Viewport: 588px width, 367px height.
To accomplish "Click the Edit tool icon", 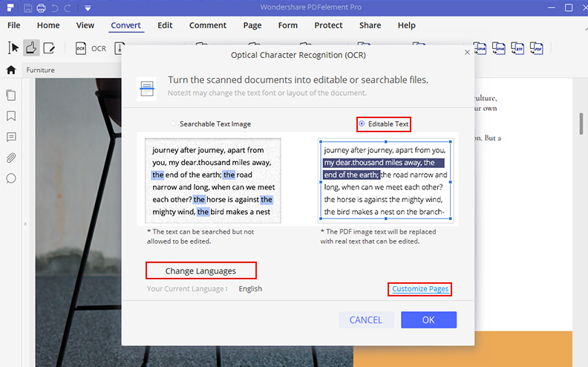I will pos(49,48).
